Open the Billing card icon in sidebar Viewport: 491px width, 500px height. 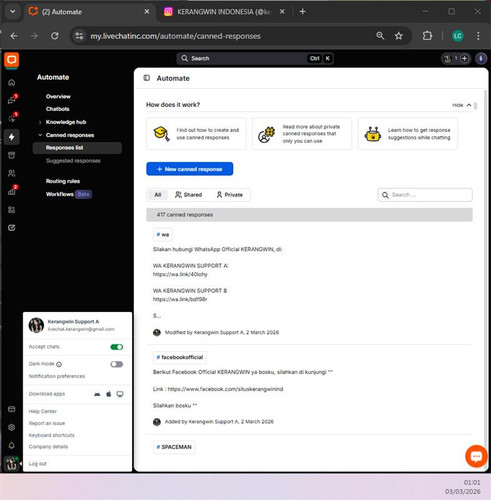(x=12, y=409)
